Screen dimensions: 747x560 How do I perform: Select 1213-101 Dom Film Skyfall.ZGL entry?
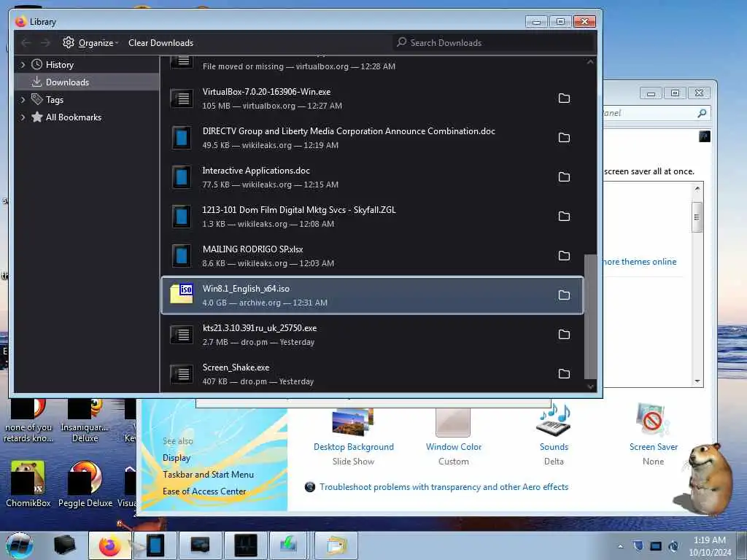coord(372,216)
